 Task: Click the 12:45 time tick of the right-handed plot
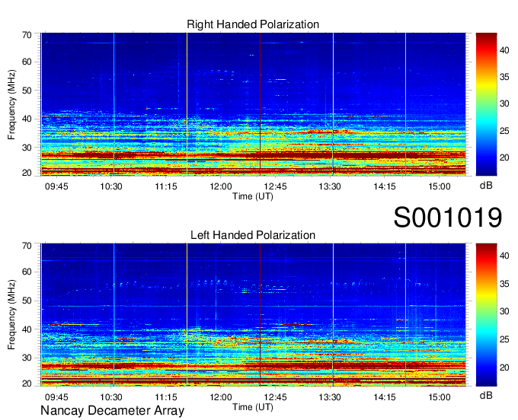click(x=275, y=186)
